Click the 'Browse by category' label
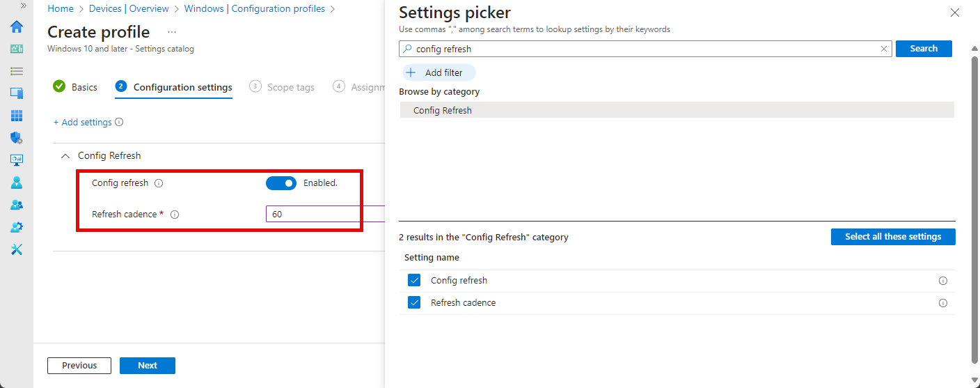Image resolution: width=980 pixels, height=388 pixels. [x=439, y=91]
